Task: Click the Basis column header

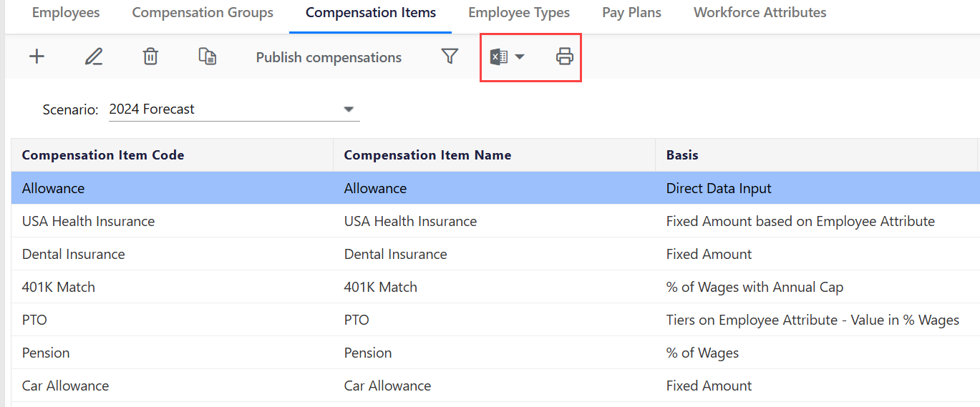Action: coord(682,155)
